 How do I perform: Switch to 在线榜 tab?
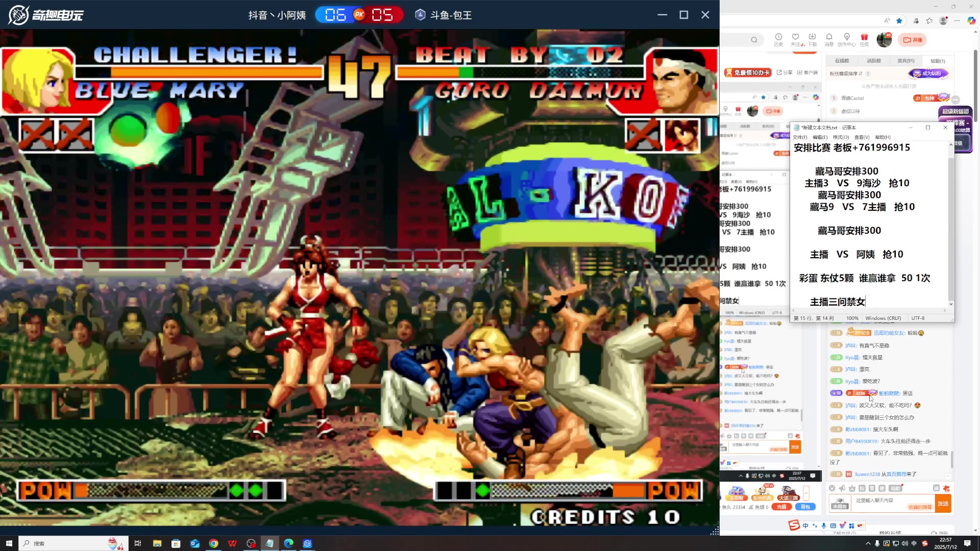point(842,61)
